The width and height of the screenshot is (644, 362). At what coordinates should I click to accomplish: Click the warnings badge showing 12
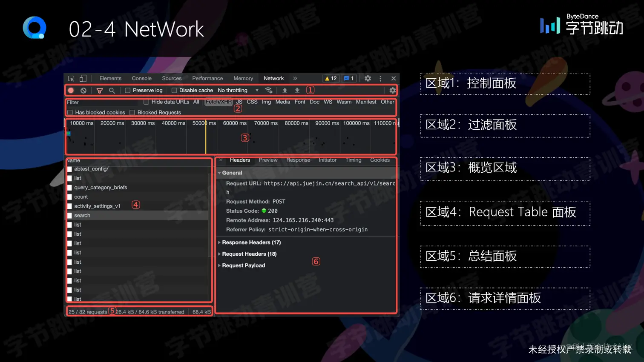pyautogui.click(x=331, y=78)
